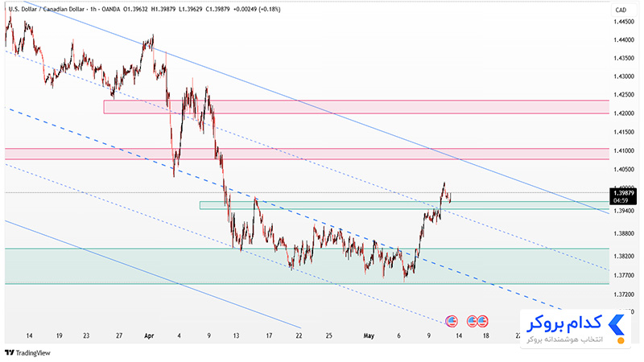644x362 pixels.
Task: Click the May label on time axis
Action: click(369, 335)
